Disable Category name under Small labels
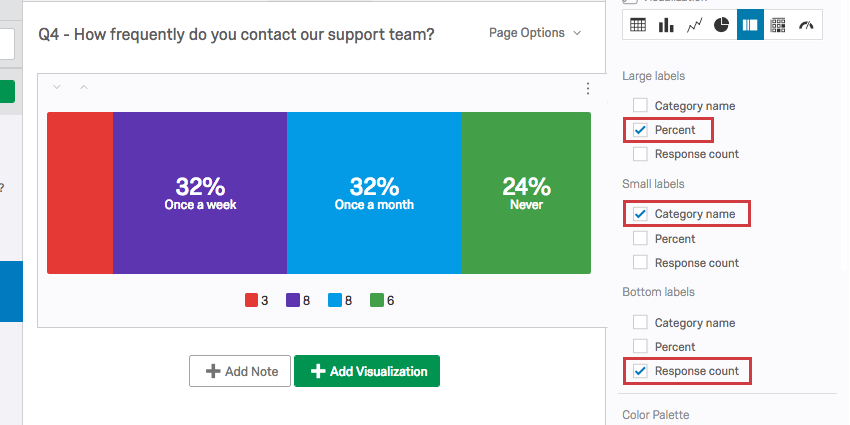Viewport: 850px width, 425px height. pyautogui.click(x=640, y=214)
